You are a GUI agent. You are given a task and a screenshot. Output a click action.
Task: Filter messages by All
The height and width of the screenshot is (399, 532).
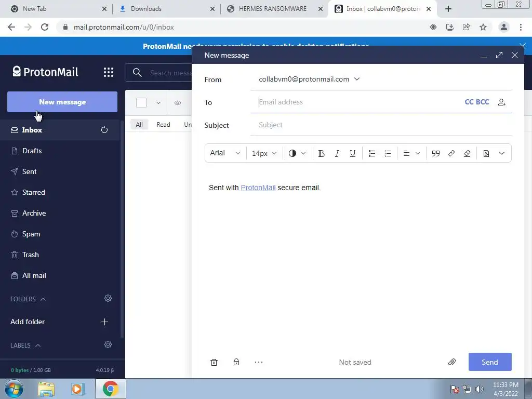coord(139,125)
